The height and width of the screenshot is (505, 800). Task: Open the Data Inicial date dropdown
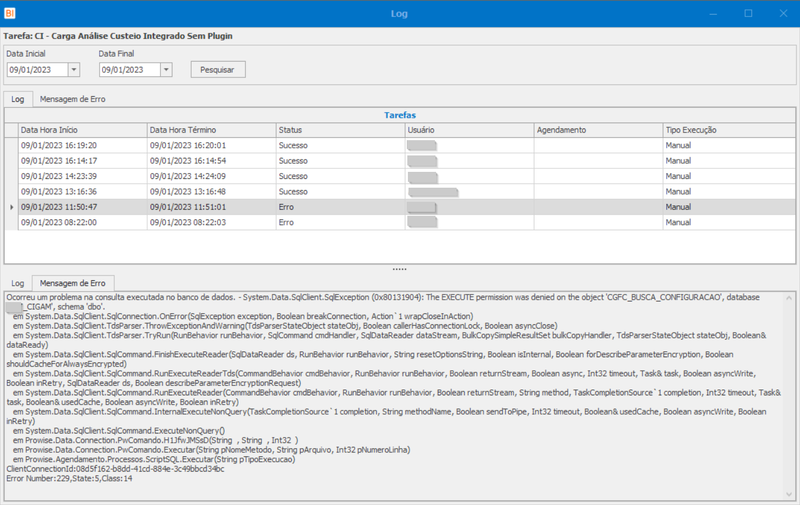[x=74, y=70]
